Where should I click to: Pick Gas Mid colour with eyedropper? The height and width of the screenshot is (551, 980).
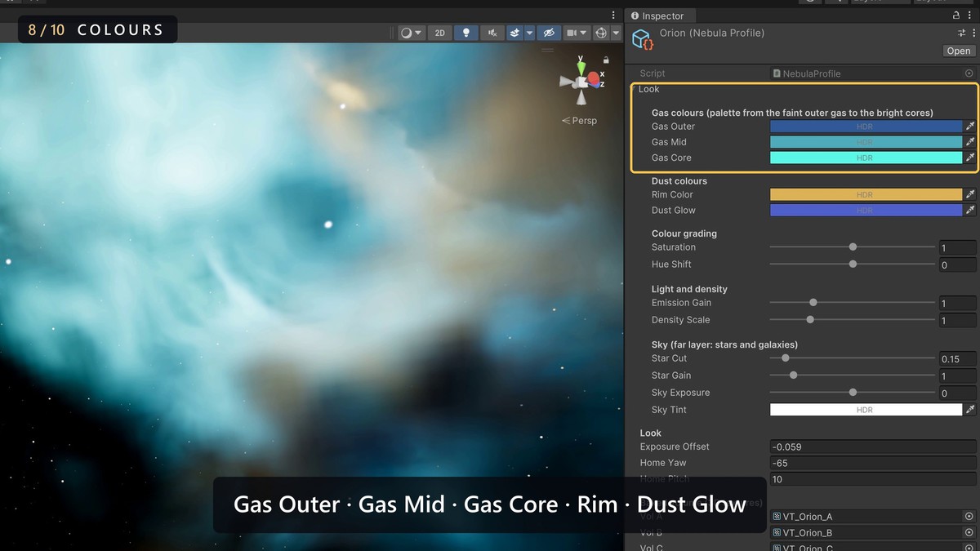tap(970, 142)
